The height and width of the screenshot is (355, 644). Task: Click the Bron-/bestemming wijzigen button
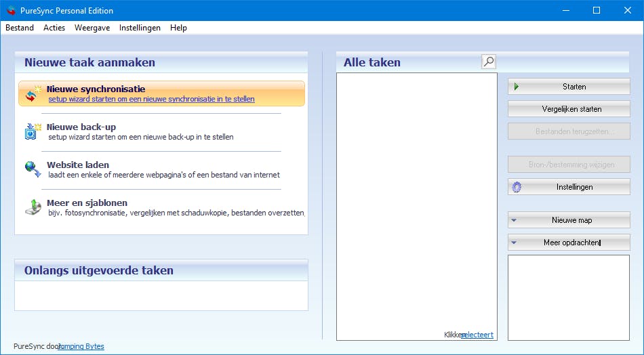569,165
